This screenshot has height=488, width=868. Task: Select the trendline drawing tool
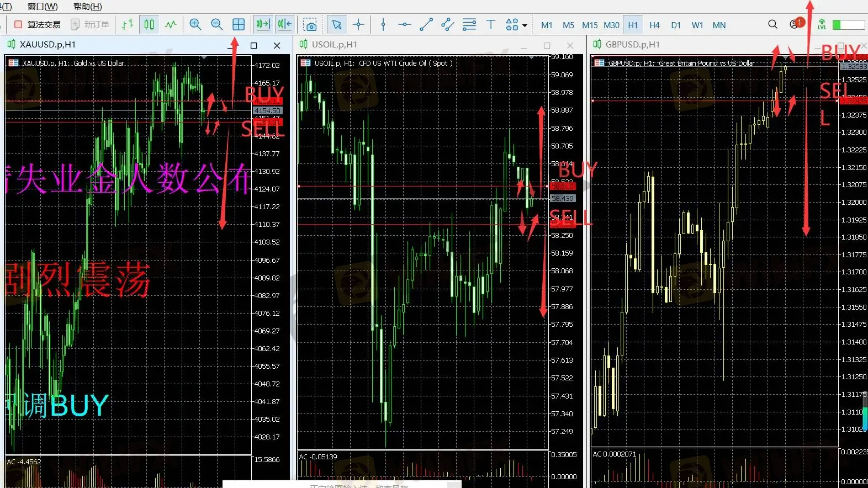426,24
